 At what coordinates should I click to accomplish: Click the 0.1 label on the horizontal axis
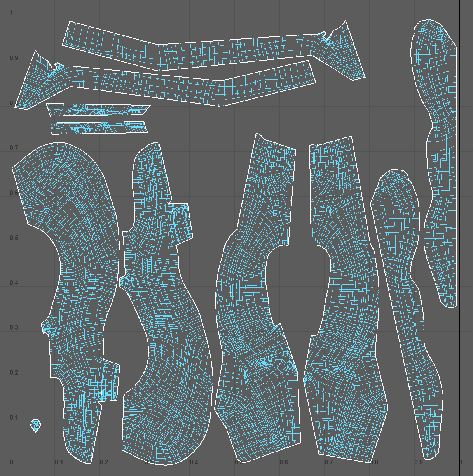(58, 462)
